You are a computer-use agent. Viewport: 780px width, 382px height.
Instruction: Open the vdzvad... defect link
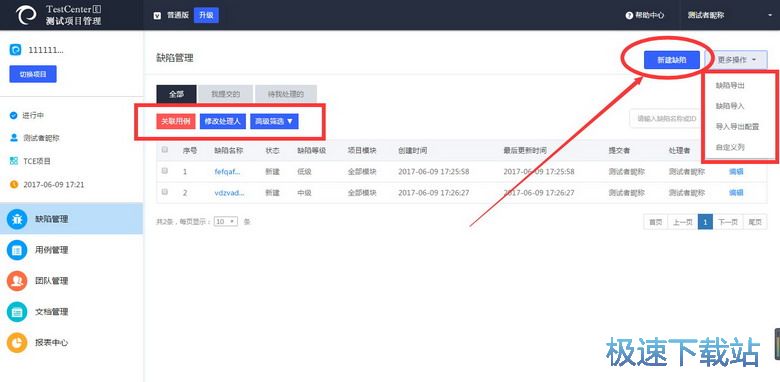[229, 192]
